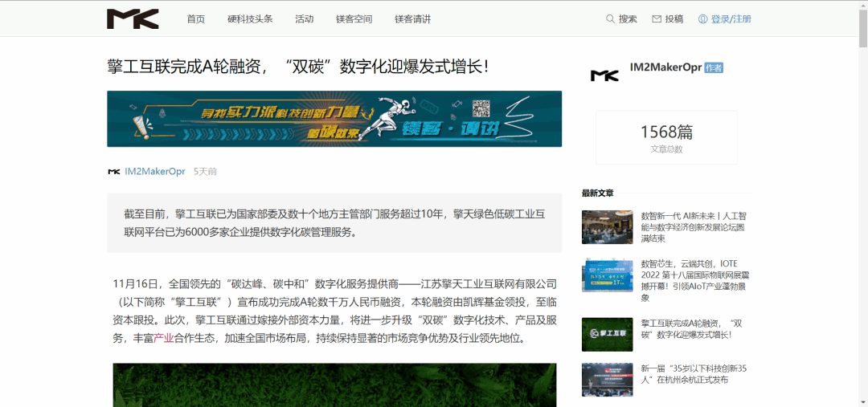
Task: Click the 搜索 link
Action: pyautogui.click(x=628, y=18)
